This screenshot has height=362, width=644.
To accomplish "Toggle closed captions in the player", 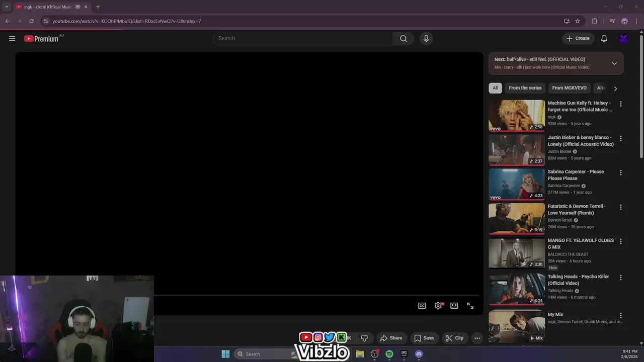I will point(422,306).
